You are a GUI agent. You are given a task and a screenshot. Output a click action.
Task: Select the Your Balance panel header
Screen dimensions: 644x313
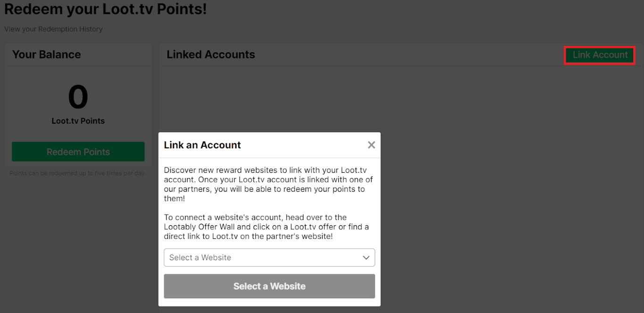47,55
